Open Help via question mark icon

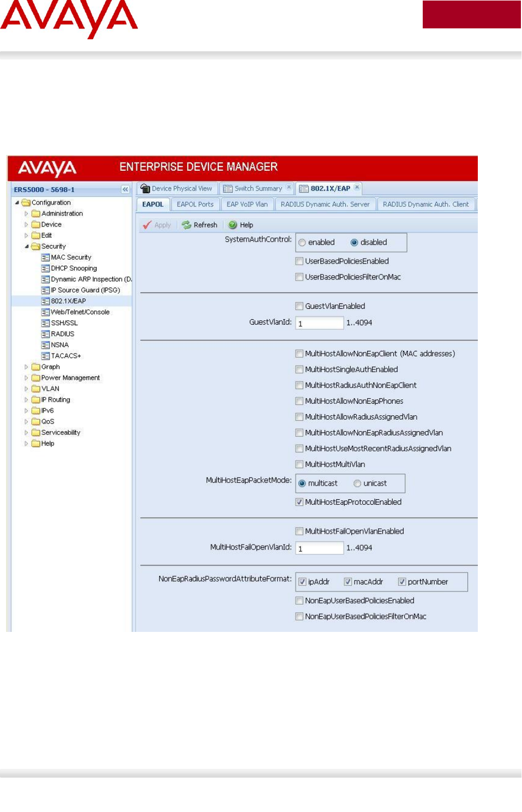pyautogui.click(x=233, y=225)
